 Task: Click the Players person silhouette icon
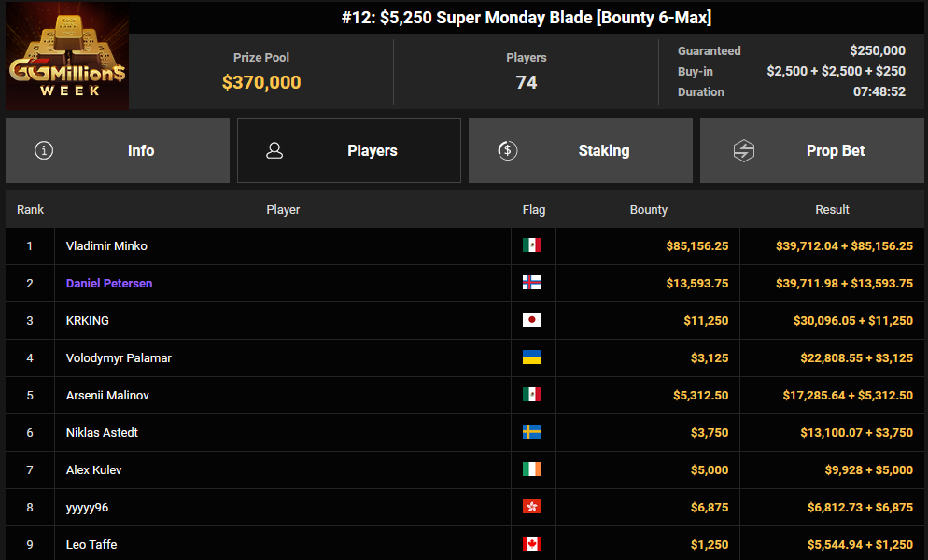[x=274, y=150]
